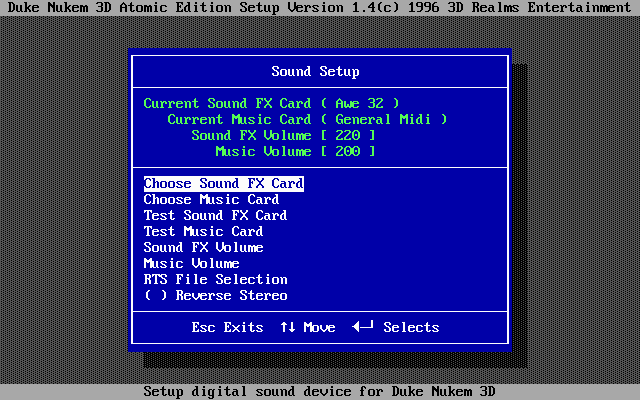This screenshot has width=640, height=400.
Task: Open RTS File Selection
Action: [216, 280]
